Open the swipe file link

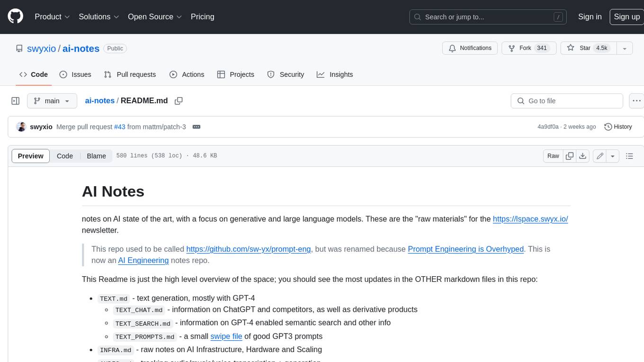tap(226, 336)
